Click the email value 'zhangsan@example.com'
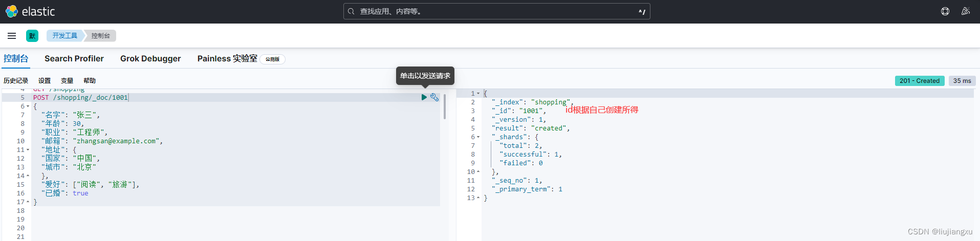 click(116, 141)
